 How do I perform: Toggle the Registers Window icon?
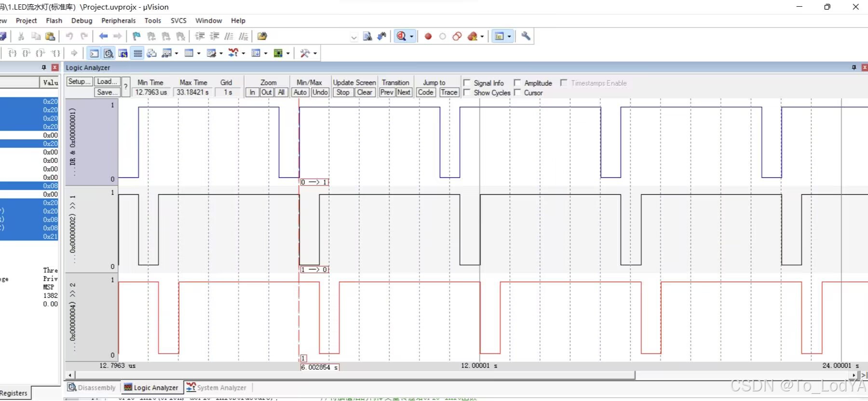click(138, 53)
